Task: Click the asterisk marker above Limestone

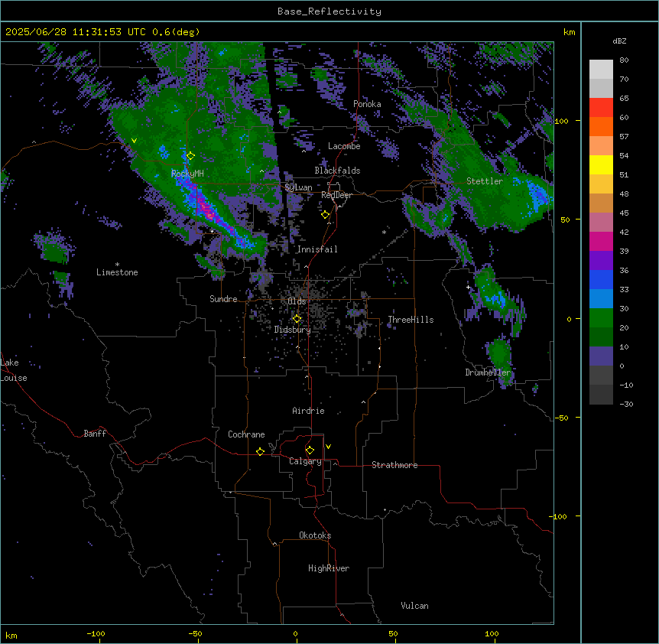Action: coord(117,265)
